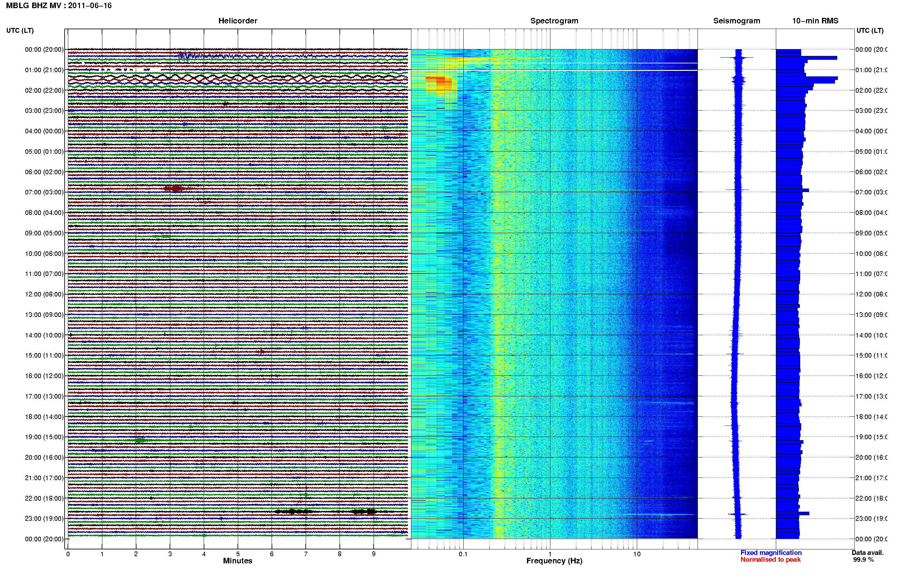Select left-axis time label '18:00 (14:00)'
The image size is (924, 578).
point(44,417)
